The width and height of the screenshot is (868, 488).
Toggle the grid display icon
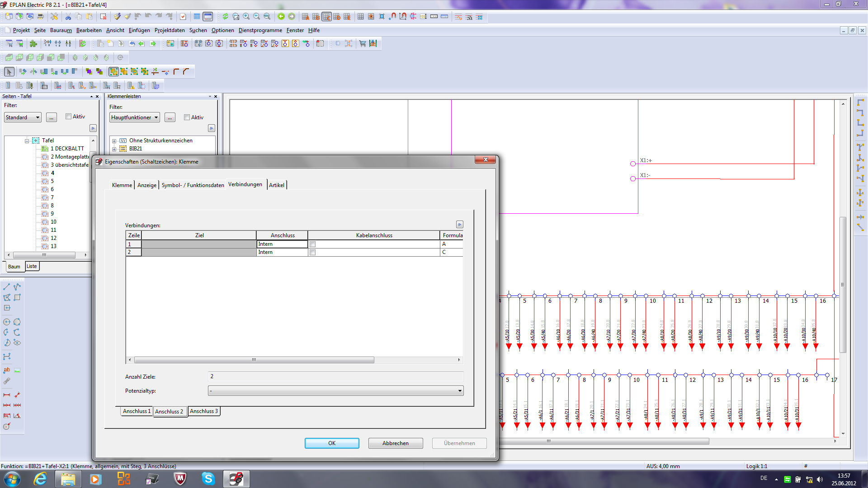coord(360,17)
